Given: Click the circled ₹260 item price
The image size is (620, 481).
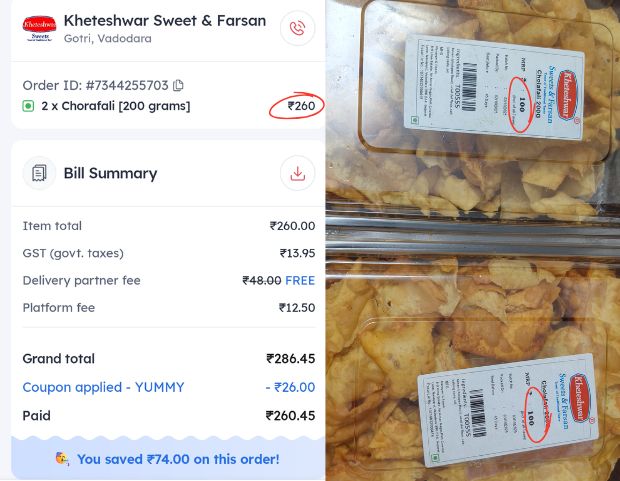Looking at the screenshot, I should [x=300, y=106].
